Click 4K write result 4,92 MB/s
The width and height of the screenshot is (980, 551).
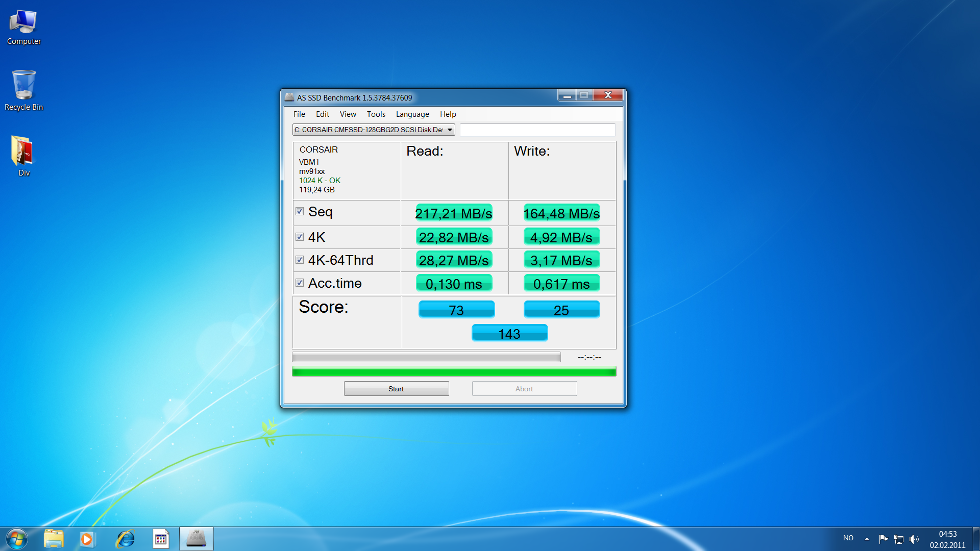click(561, 237)
